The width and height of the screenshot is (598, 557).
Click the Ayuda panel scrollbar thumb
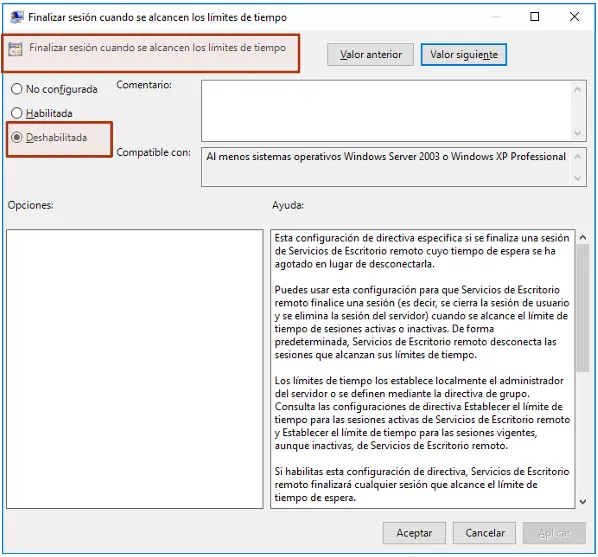582,308
